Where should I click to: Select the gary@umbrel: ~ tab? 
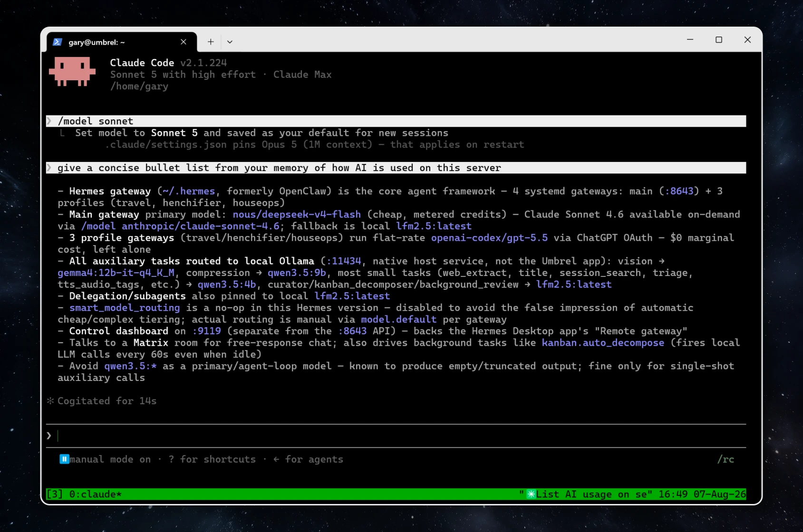click(122, 42)
